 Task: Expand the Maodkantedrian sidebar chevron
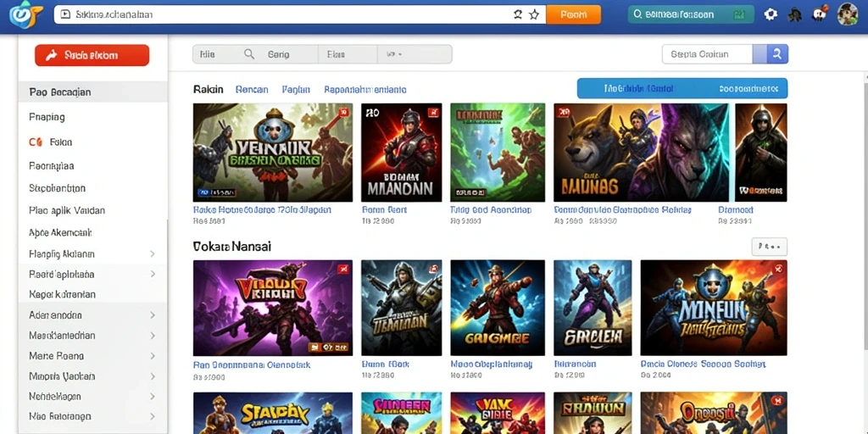tap(153, 336)
